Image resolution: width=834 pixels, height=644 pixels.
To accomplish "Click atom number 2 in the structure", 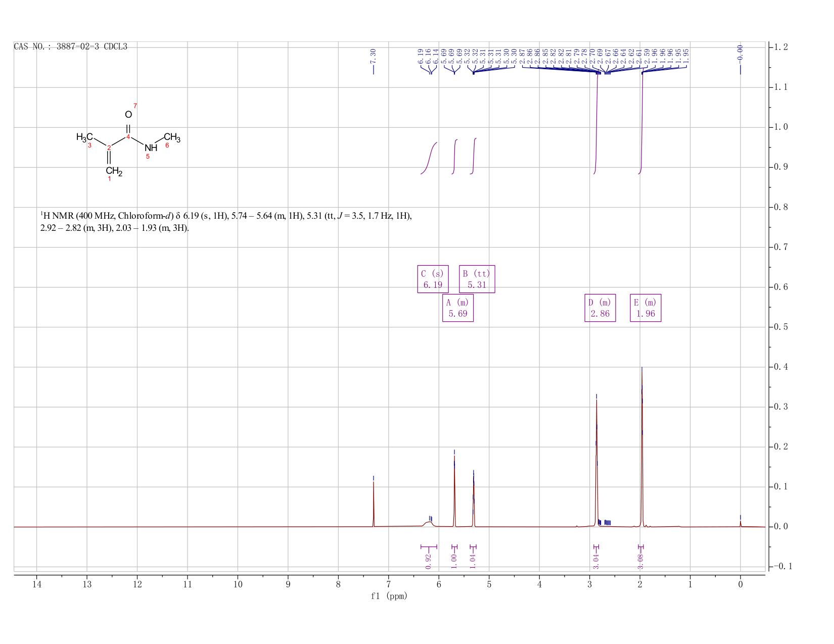I will 109,147.
